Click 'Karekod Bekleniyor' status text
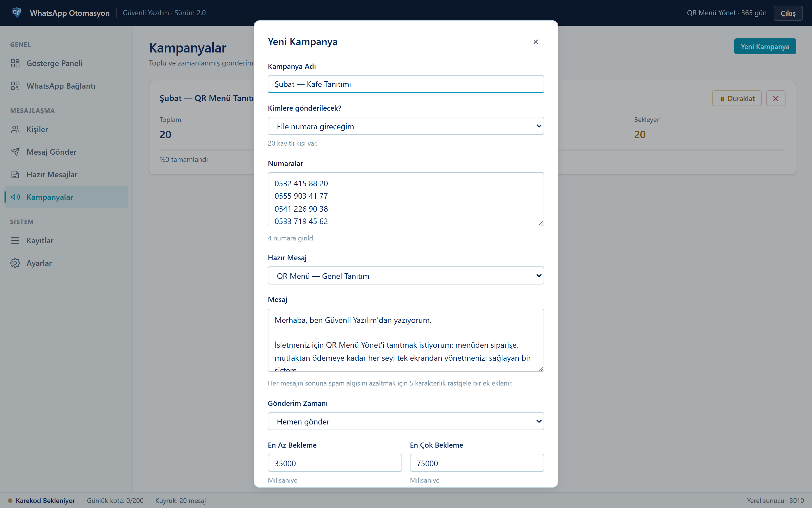The image size is (812, 508). (45, 501)
